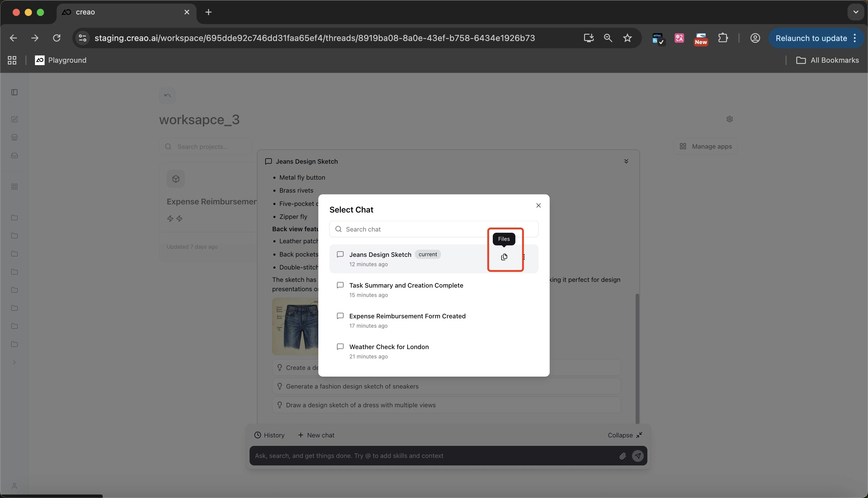Open workspace settings gear icon

(729, 119)
